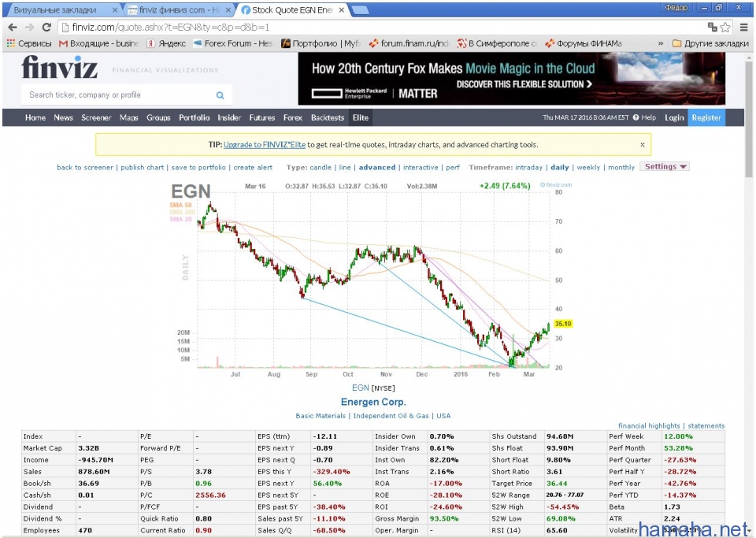
Task: Switch to the finviz финвиз browser tab
Action: (178, 10)
